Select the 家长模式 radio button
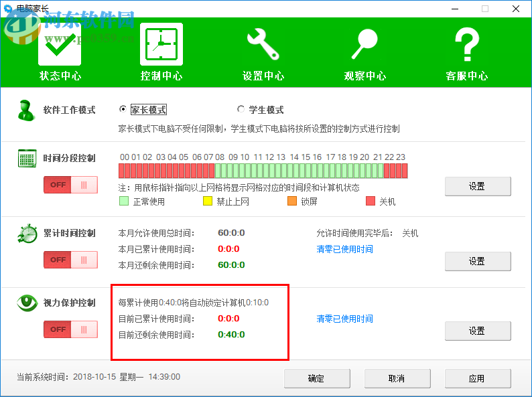Image resolution: width=532 pixels, height=397 pixels. tap(123, 109)
